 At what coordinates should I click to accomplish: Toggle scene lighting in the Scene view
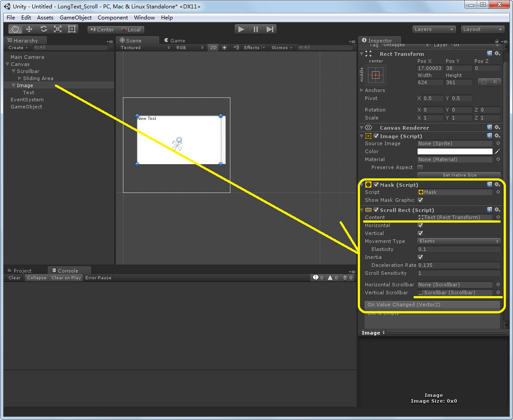[x=225, y=47]
